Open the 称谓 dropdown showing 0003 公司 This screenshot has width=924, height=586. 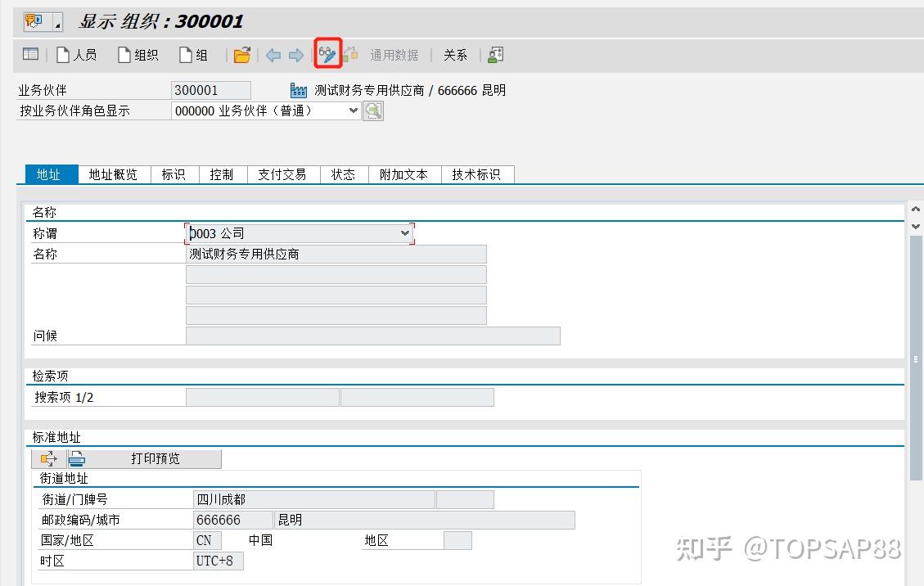(x=404, y=233)
